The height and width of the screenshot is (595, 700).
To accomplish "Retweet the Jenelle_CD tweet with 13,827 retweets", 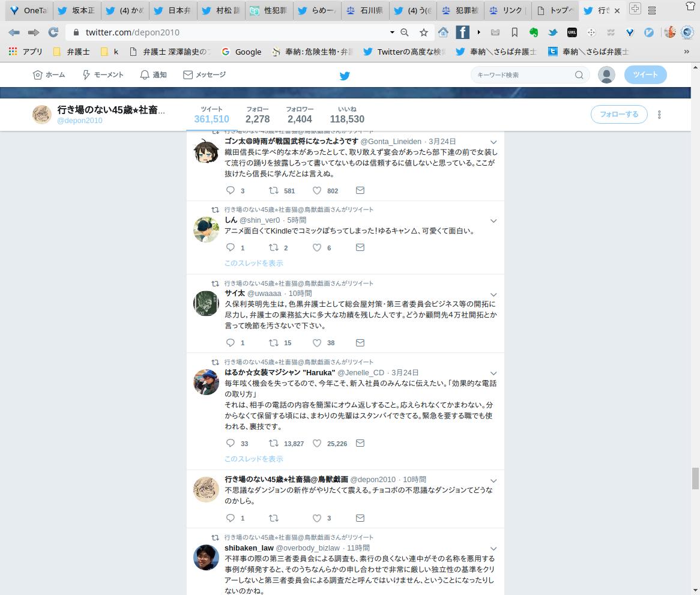I will pos(274,443).
